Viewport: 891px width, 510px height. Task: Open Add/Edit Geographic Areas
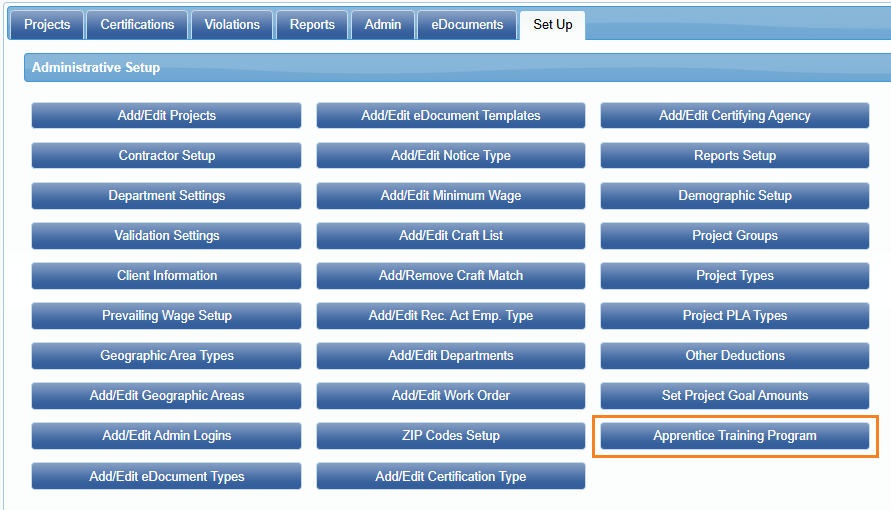(x=166, y=396)
